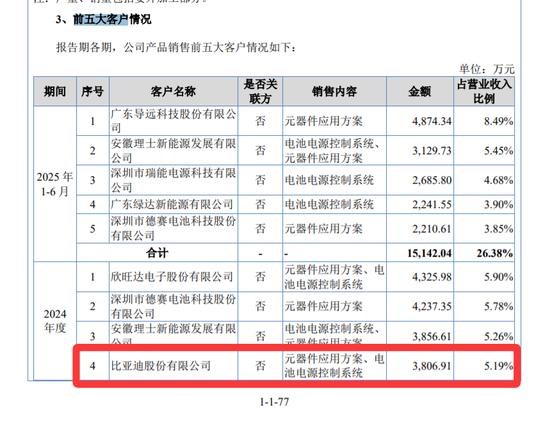
Task: Click the amount "4,874.34"
Action: pos(432,121)
